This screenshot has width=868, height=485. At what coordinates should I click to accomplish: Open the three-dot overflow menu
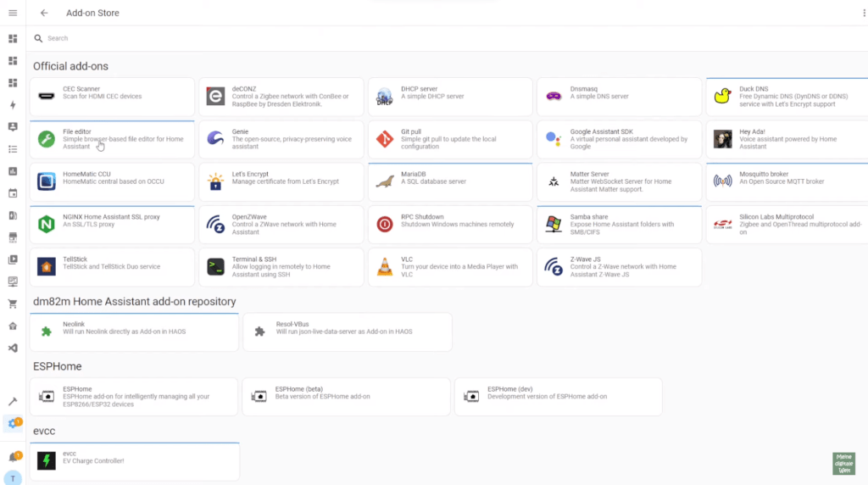coord(861,13)
